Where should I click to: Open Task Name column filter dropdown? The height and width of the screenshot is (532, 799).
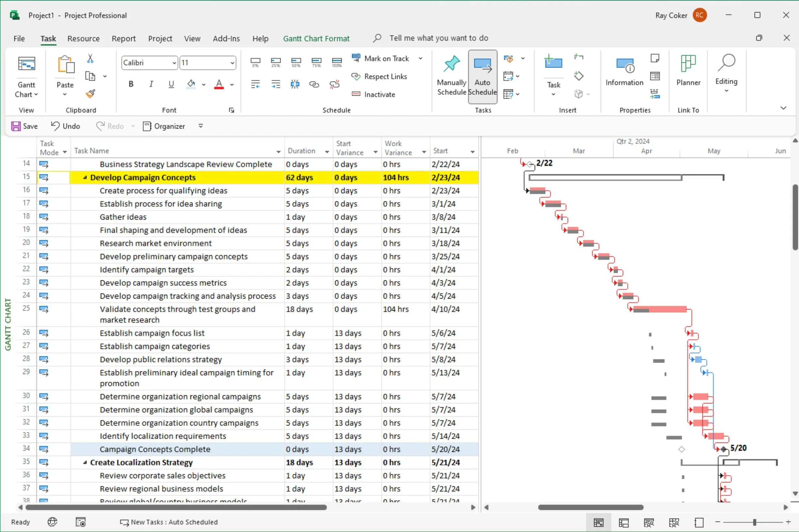coord(278,152)
